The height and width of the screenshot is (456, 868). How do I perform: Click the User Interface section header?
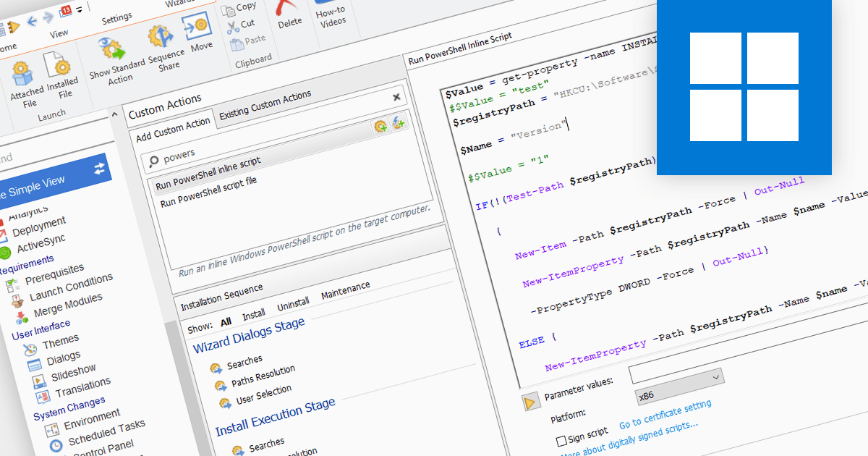[x=41, y=329]
